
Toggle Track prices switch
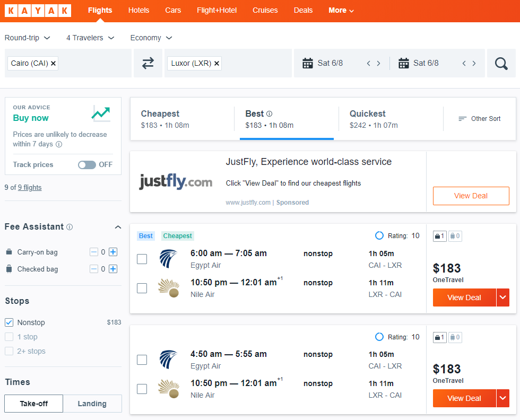pos(87,165)
